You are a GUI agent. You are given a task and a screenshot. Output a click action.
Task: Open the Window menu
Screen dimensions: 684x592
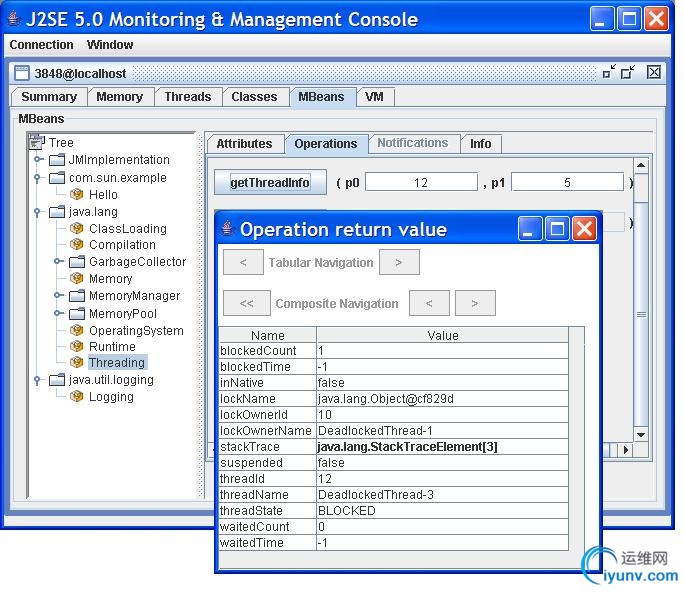pyautogui.click(x=110, y=44)
